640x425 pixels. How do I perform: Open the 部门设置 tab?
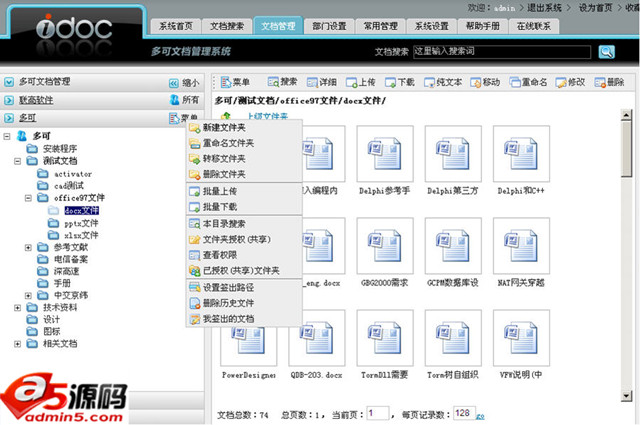(x=329, y=27)
